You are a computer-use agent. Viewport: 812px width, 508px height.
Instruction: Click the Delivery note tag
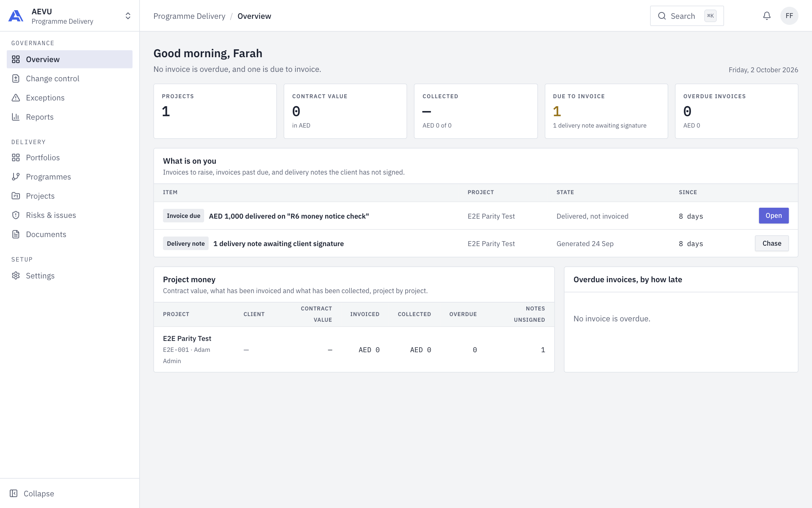[186, 243]
